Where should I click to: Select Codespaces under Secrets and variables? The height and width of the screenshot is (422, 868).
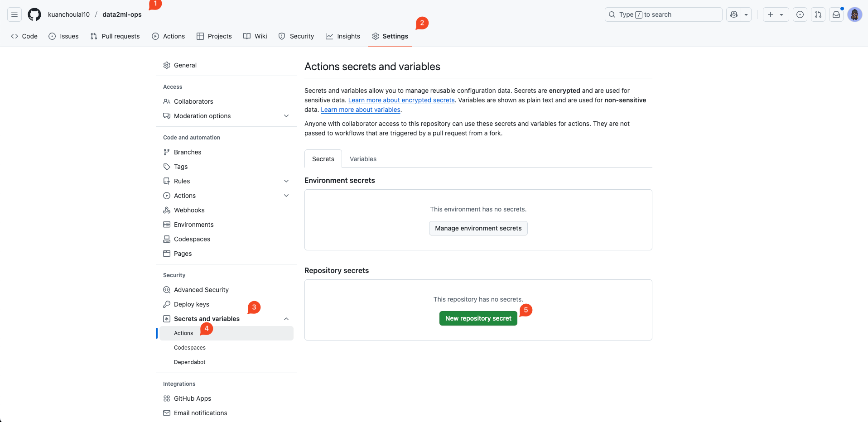pyautogui.click(x=227, y=348)
